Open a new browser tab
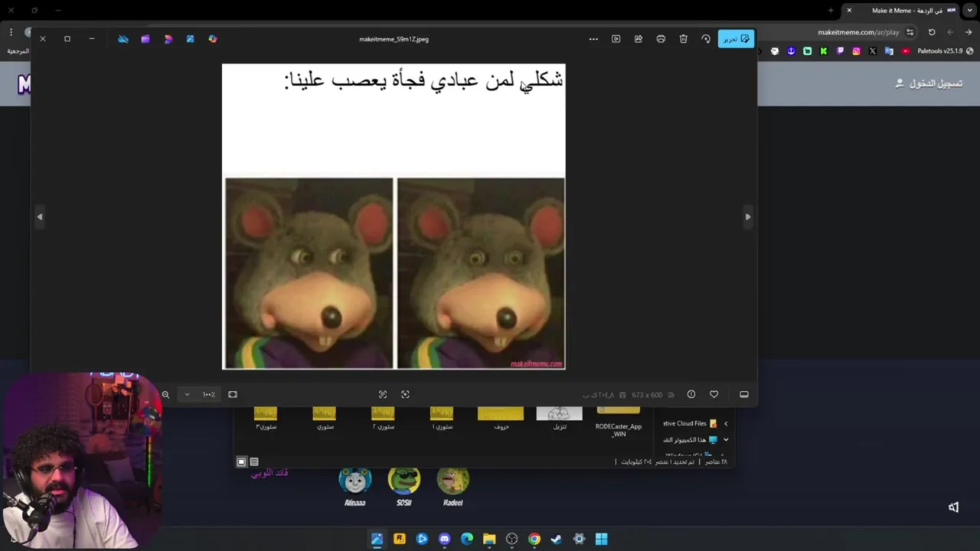This screenshot has height=551, width=980. (831, 11)
